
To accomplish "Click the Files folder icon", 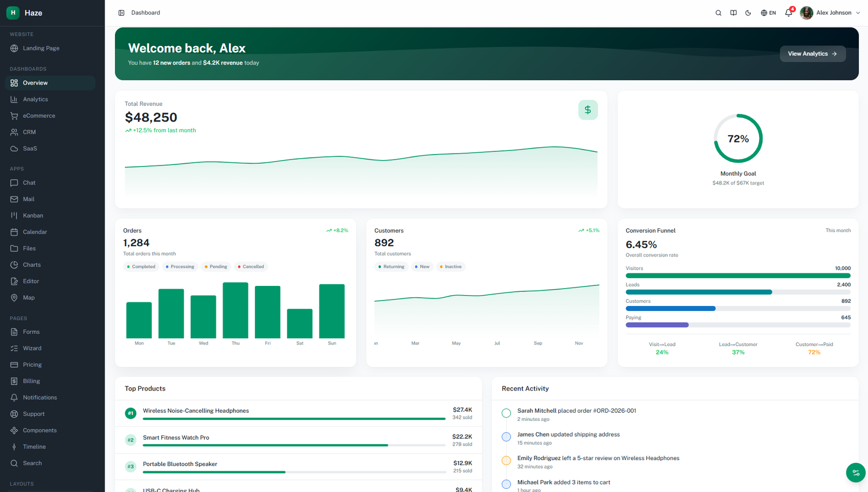I will point(14,248).
